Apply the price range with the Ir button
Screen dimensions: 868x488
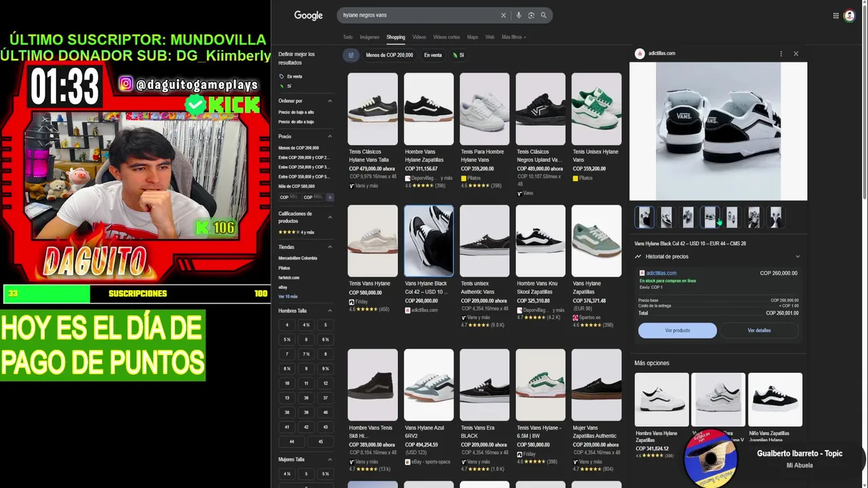click(330, 197)
